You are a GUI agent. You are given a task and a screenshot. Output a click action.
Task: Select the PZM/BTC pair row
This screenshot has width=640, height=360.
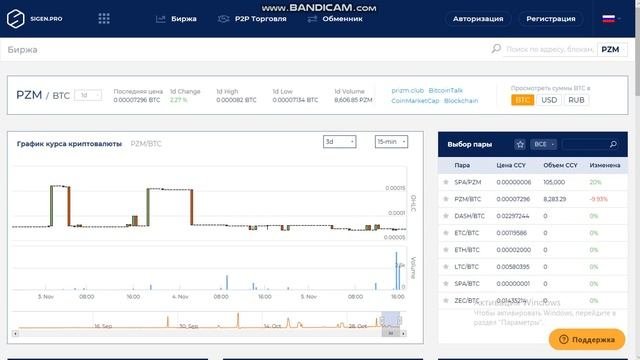[533, 199]
